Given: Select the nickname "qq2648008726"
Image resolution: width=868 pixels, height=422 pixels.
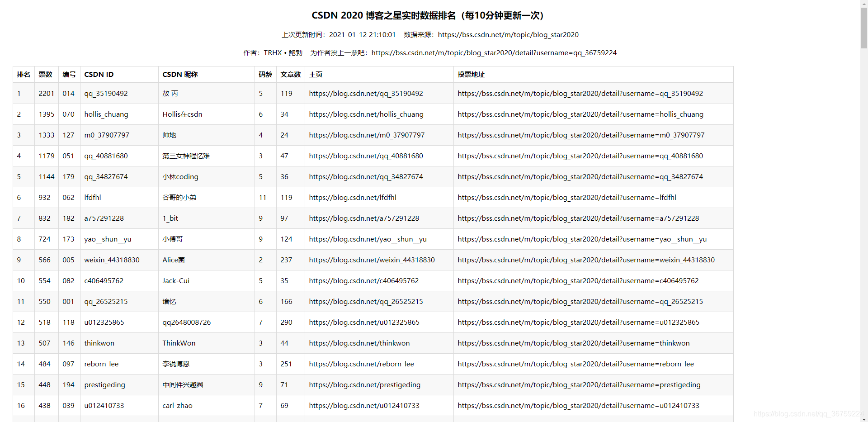Looking at the screenshot, I should click(x=187, y=322).
